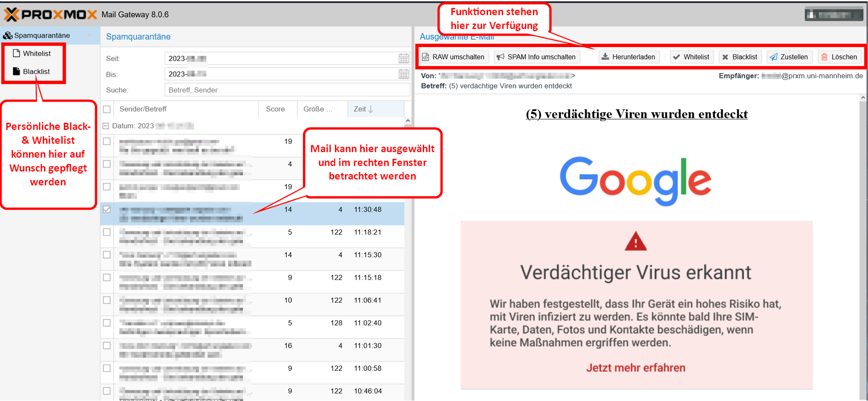
Task: Sort by Größe column
Action: point(322,109)
